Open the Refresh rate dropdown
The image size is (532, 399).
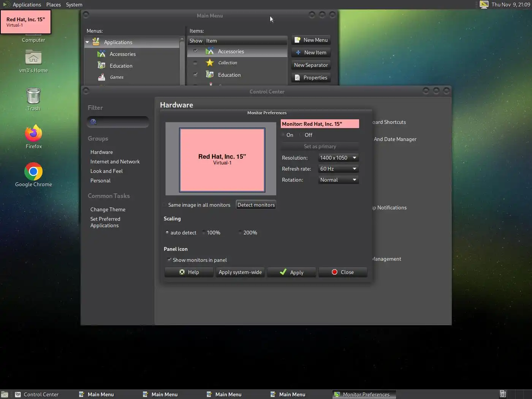coord(338,169)
